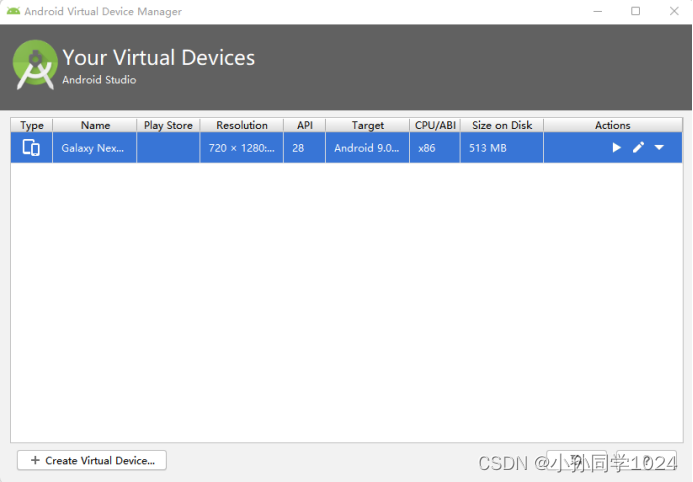The width and height of the screenshot is (693, 482).
Task: Sort by the Name column header
Action: pyautogui.click(x=95, y=125)
